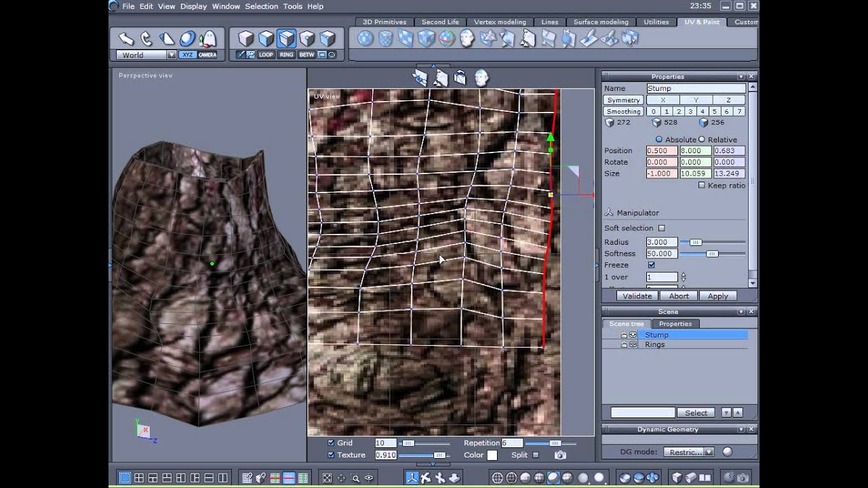Click the first sphere UV projection icon

point(365,39)
